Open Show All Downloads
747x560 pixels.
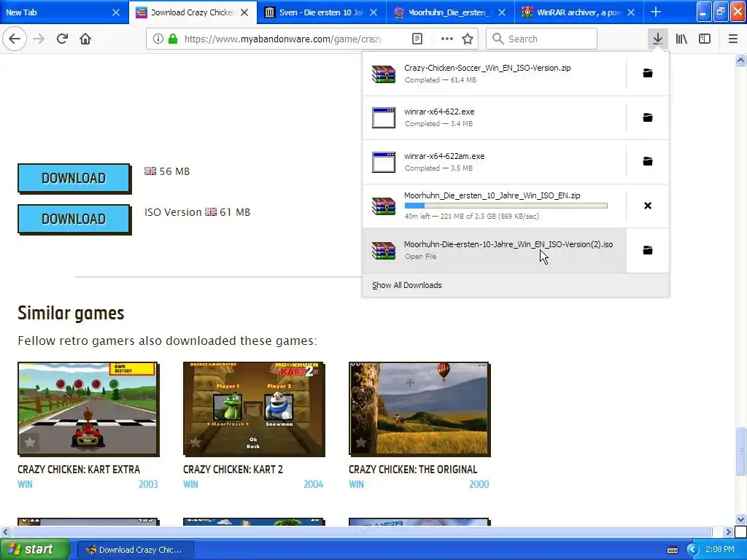[407, 285]
